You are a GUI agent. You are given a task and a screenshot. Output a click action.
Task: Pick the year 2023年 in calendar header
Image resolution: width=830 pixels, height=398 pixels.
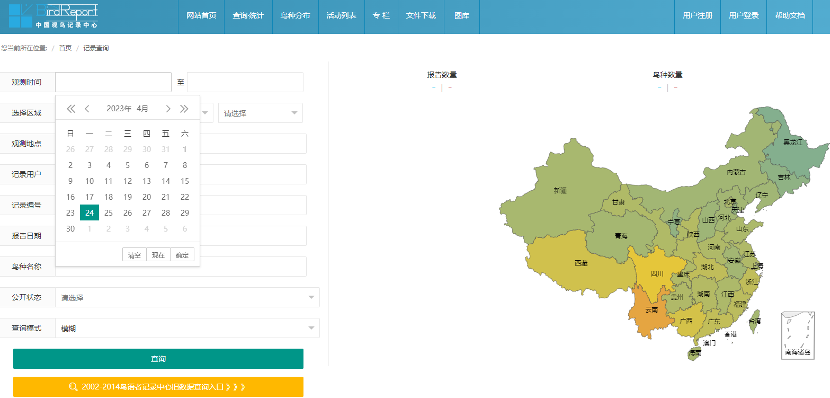point(119,108)
